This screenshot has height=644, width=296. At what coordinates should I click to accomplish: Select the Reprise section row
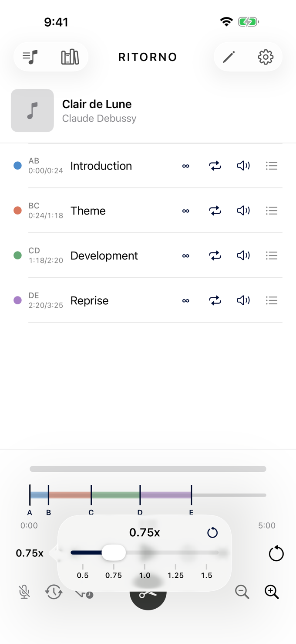tap(148, 300)
